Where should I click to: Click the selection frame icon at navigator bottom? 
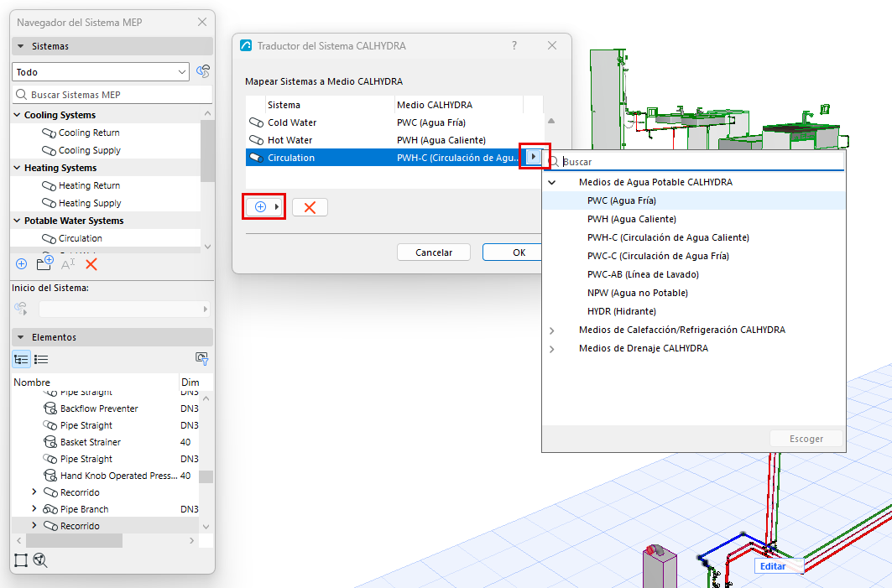pos(21,560)
